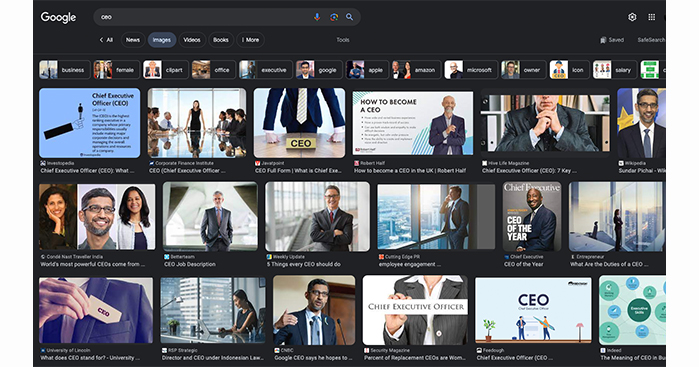The height and width of the screenshot is (367, 699).
Task: Click the Saved bookmark icon
Action: tap(603, 40)
